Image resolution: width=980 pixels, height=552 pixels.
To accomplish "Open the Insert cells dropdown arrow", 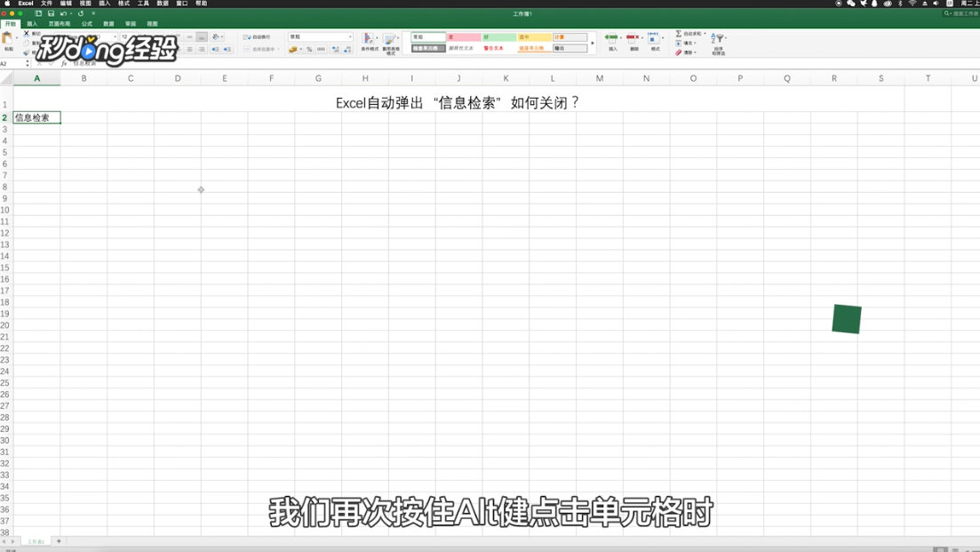I will [x=621, y=37].
